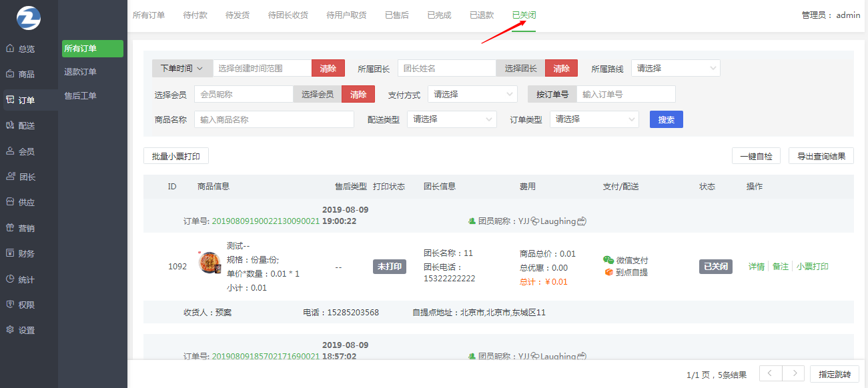Open the 配送类型 delivery type dropdown
868x388 pixels.
click(x=452, y=119)
